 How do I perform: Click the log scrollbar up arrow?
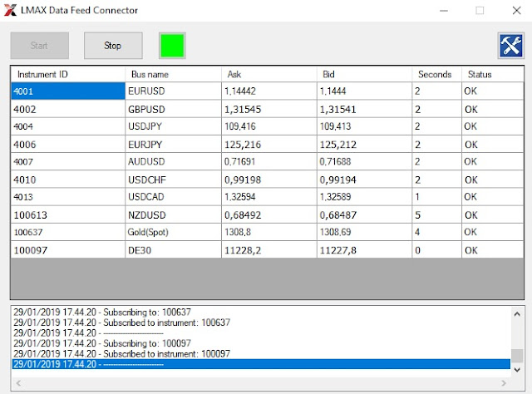coord(517,314)
